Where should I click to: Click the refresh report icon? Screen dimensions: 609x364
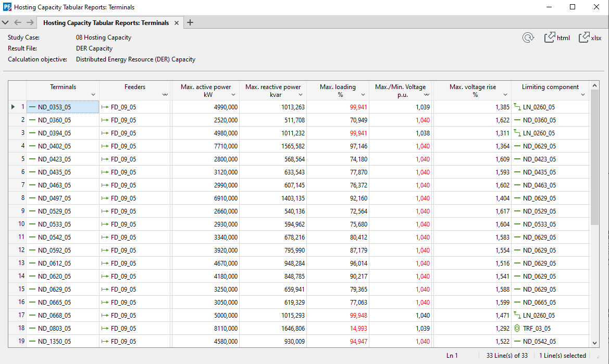(528, 37)
